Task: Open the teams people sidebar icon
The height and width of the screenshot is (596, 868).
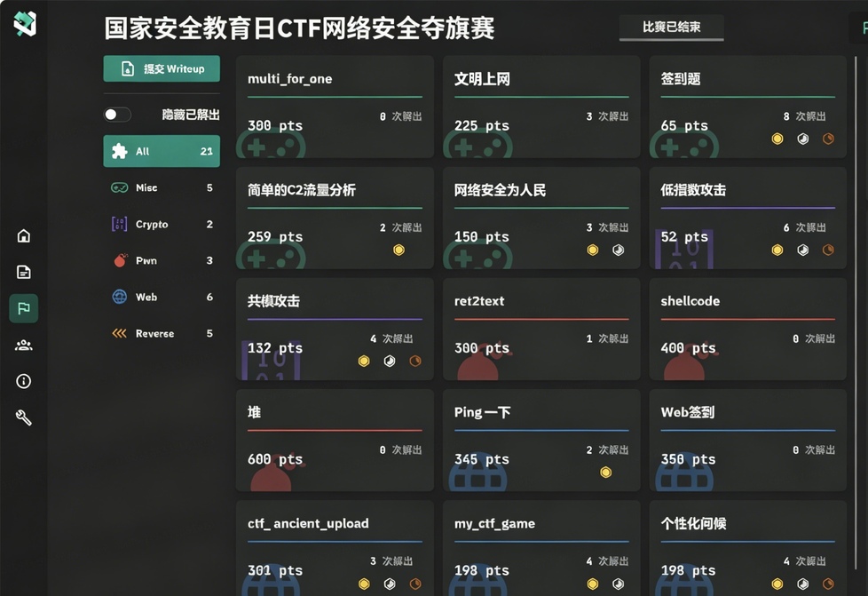Action: point(24,345)
